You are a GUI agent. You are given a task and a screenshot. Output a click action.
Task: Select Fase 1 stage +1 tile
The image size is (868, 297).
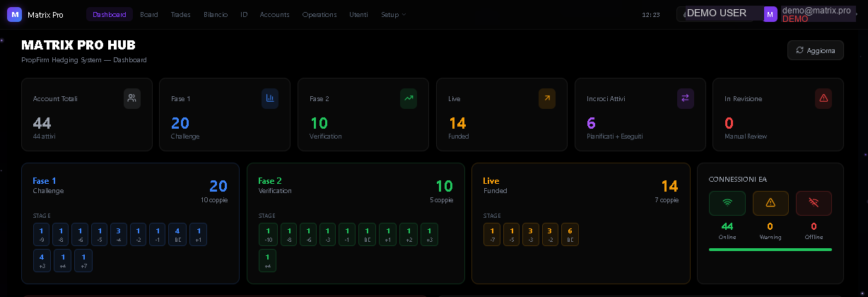(x=198, y=235)
